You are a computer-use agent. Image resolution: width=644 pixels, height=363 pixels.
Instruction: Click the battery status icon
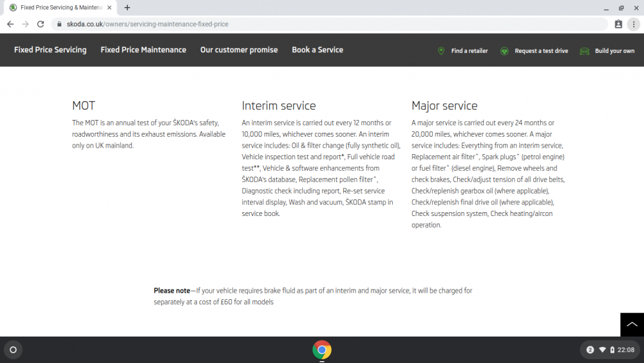pyautogui.click(x=612, y=350)
